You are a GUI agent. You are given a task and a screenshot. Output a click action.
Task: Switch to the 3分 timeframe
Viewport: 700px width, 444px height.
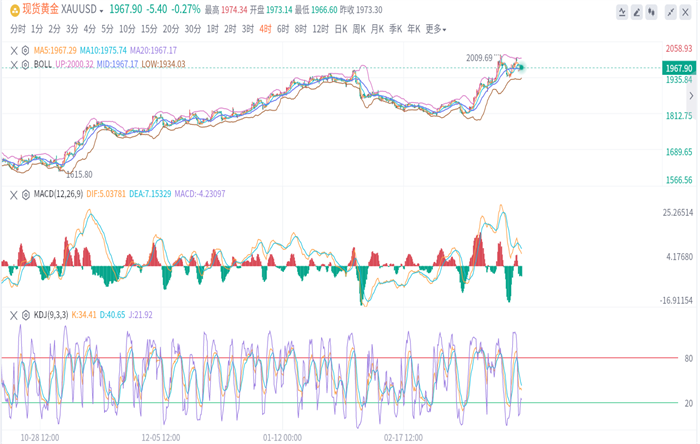pos(72,29)
